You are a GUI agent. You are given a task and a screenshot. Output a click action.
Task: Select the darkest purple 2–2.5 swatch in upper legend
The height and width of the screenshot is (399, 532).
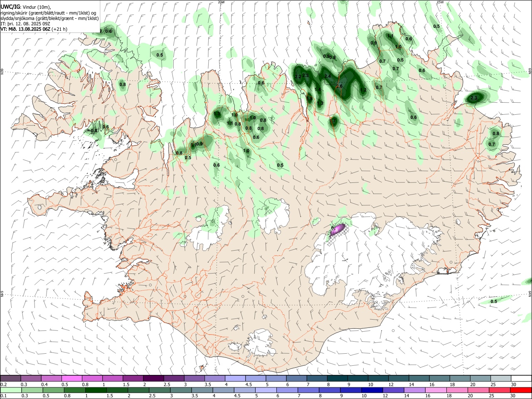point(153,379)
